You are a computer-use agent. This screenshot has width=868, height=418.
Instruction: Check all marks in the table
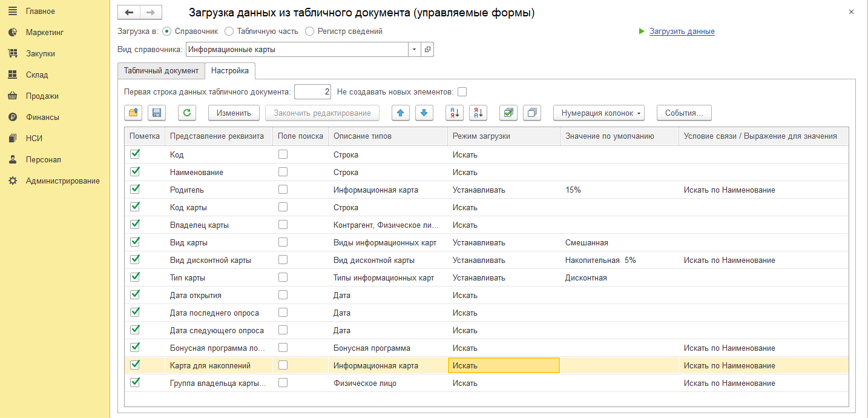(x=508, y=113)
